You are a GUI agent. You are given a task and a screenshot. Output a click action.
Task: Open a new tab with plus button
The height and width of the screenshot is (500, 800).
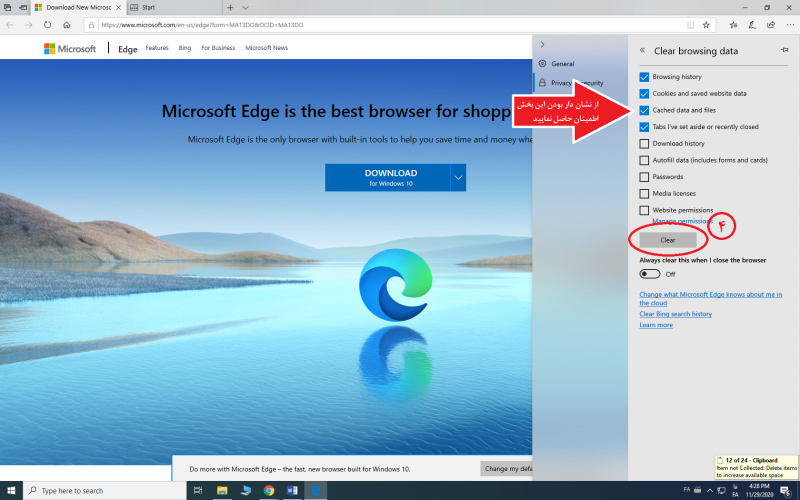coord(231,7)
